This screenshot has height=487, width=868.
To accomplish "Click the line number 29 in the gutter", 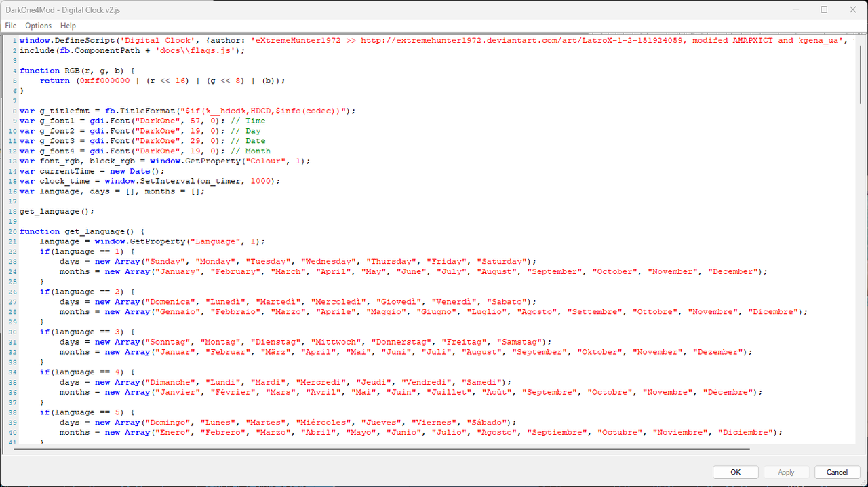I will 14,322.
